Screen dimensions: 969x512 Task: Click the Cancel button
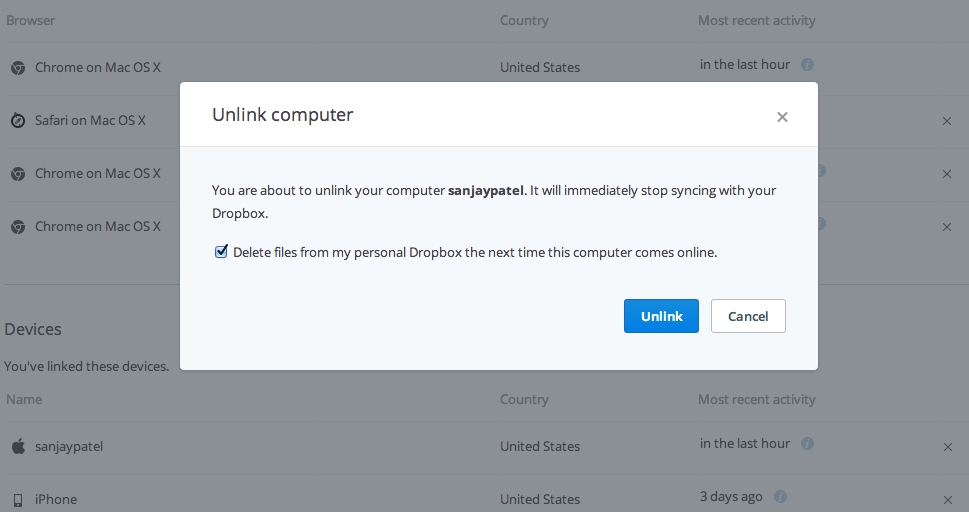[x=748, y=316]
